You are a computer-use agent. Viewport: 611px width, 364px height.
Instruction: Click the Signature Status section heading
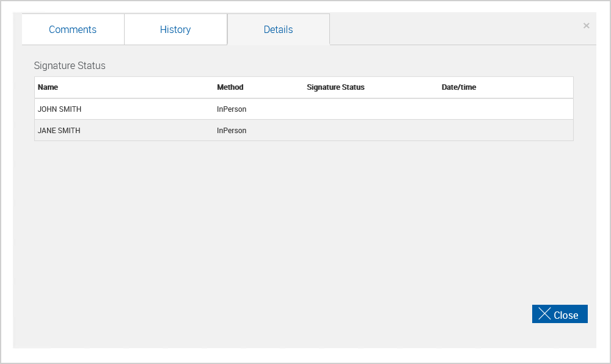(70, 65)
